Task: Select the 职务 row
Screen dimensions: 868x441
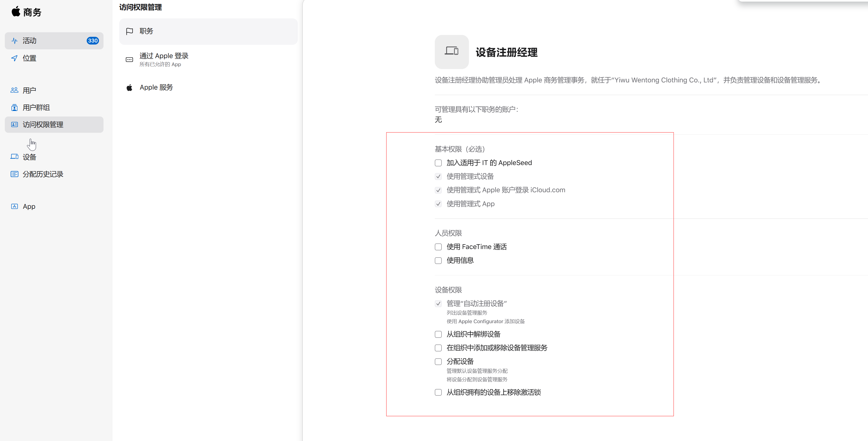Action: 208,31
